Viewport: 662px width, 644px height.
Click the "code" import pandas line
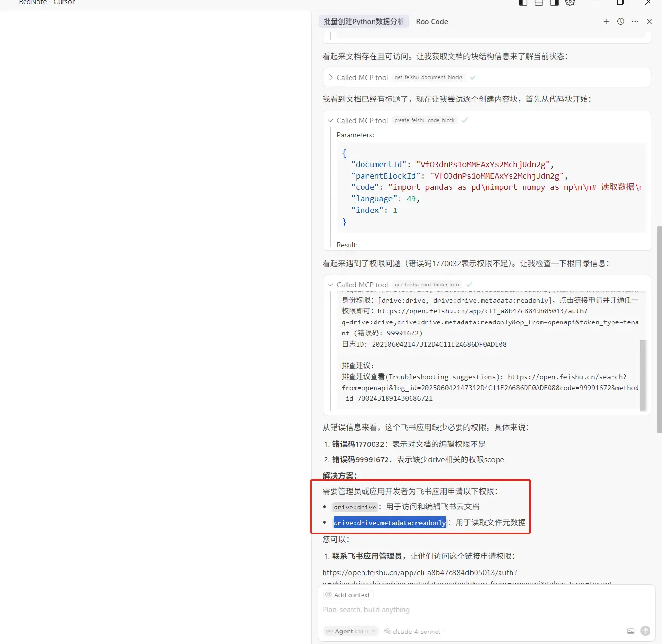coord(496,187)
